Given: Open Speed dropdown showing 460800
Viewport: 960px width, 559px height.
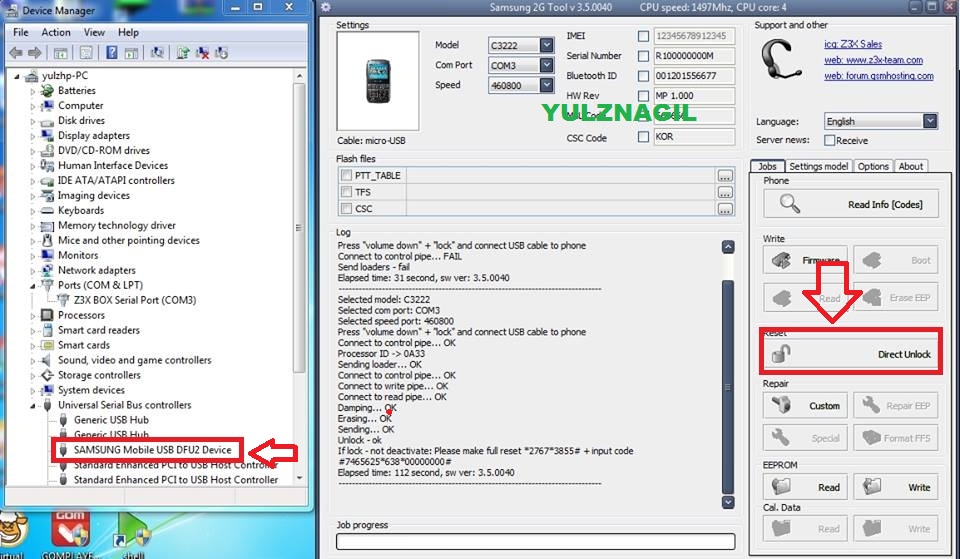Looking at the screenshot, I should (547, 85).
